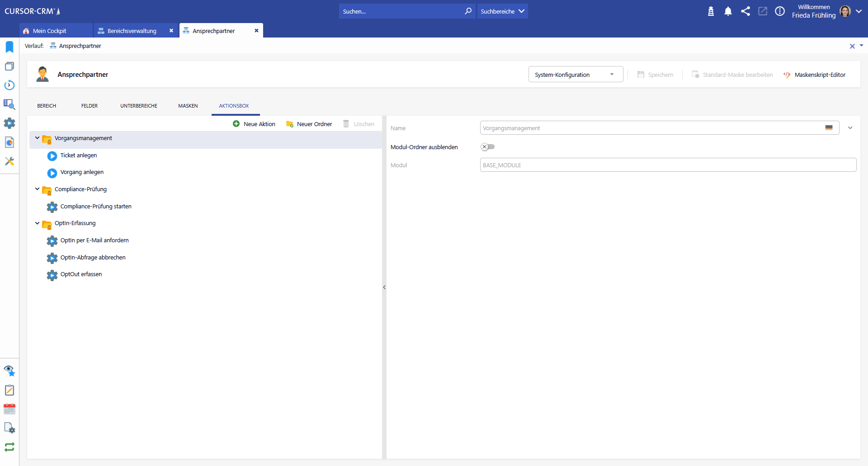Click the wrench tools icon in sidebar
This screenshot has width=868, height=466.
pyautogui.click(x=9, y=161)
